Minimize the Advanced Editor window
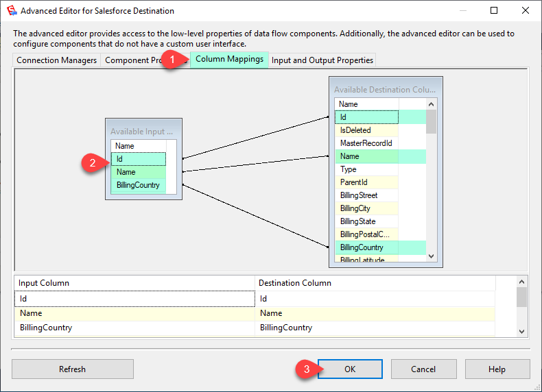 [x=463, y=10]
